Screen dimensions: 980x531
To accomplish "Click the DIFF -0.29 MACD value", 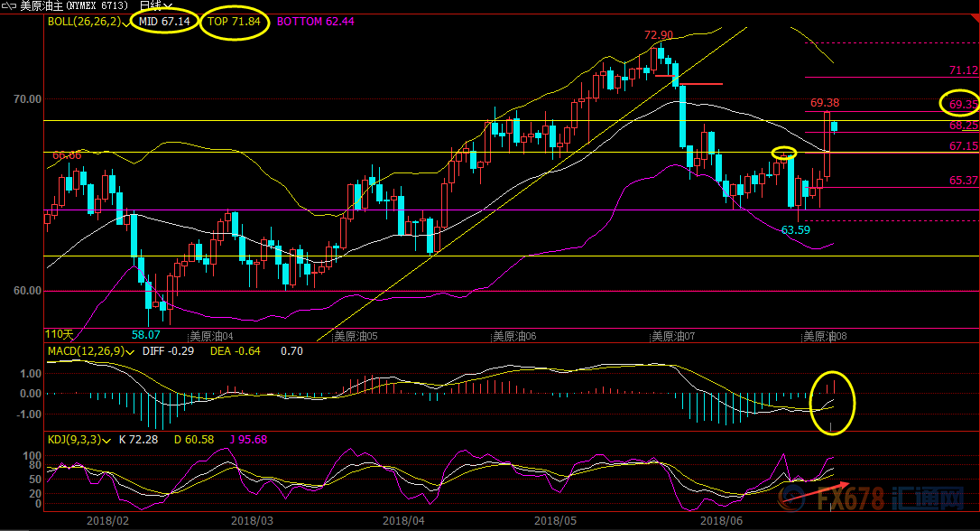I will click(168, 351).
